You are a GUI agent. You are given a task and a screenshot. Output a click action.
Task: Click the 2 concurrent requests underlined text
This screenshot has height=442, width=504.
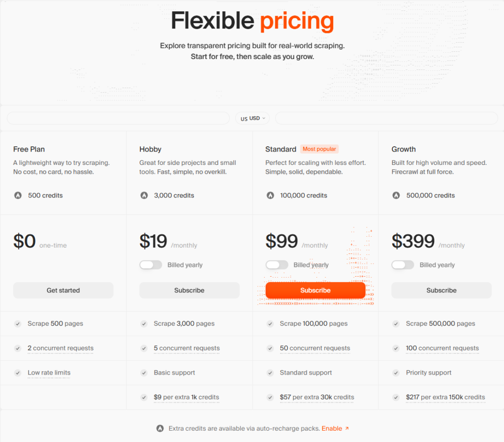61,348
